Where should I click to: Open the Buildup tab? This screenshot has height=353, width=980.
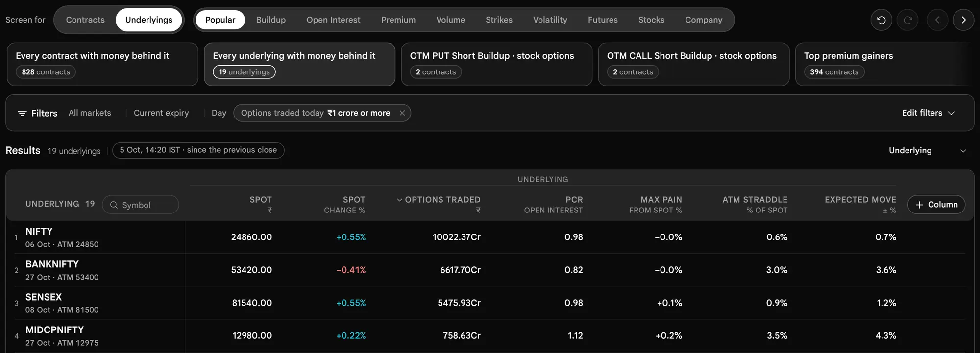271,20
